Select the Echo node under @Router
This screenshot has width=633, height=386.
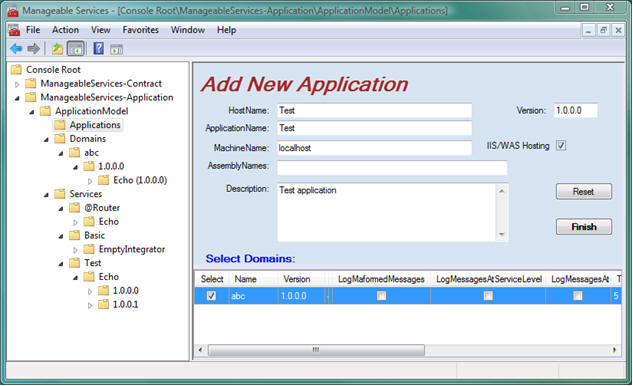point(109,222)
